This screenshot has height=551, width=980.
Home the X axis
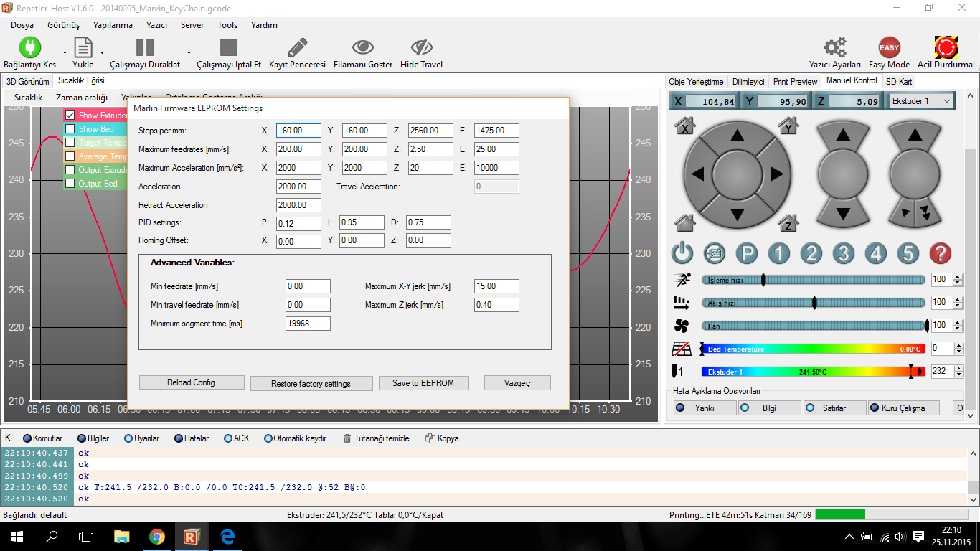[x=685, y=126]
